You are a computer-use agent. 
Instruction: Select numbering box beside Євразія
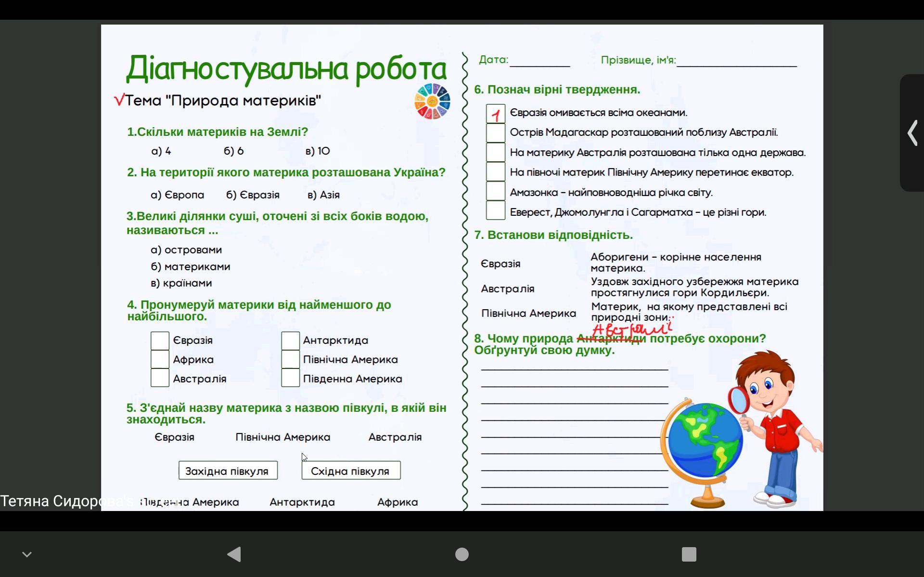point(160,341)
